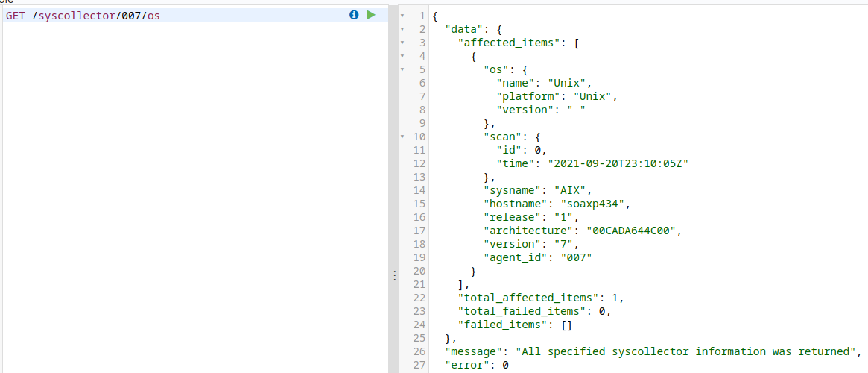This screenshot has height=373, width=868.
Task: Collapse the root object fold arrow on line 1
Action: point(402,16)
